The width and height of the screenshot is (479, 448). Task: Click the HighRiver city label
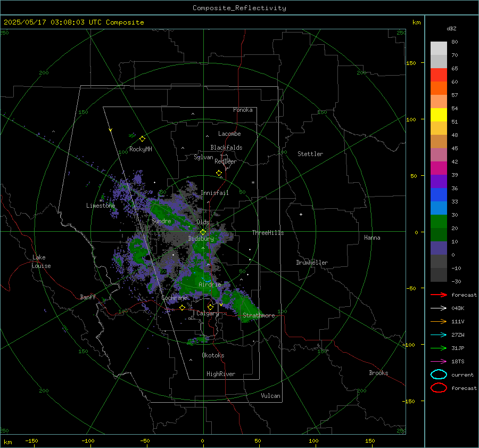[221, 374]
